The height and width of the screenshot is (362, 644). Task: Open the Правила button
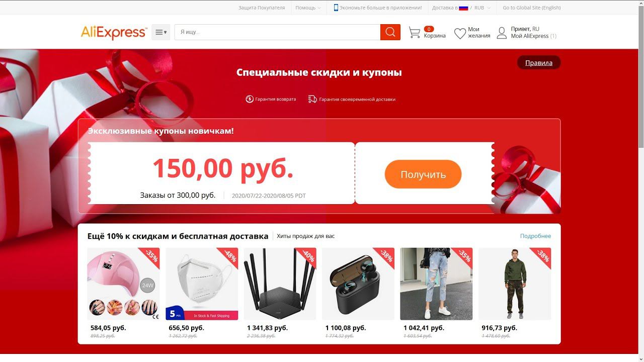coord(539,62)
